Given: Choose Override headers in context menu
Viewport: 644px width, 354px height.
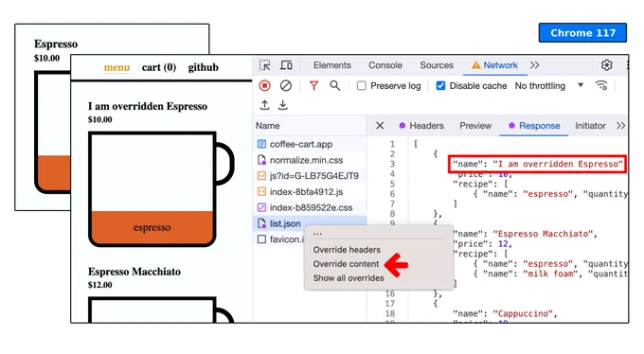Looking at the screenshot, I should coord(347,250).
